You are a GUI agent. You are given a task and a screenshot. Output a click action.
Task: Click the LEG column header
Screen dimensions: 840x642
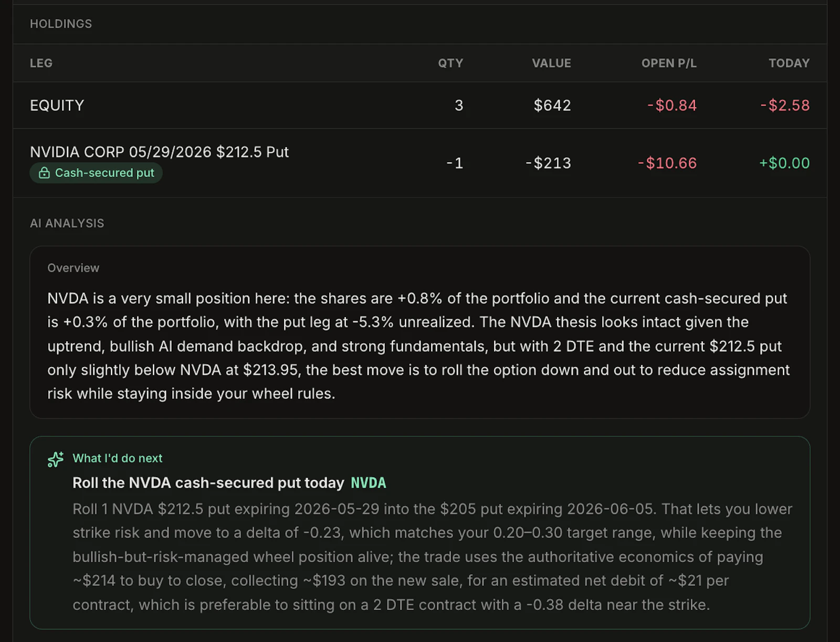[x=41, y=63]
